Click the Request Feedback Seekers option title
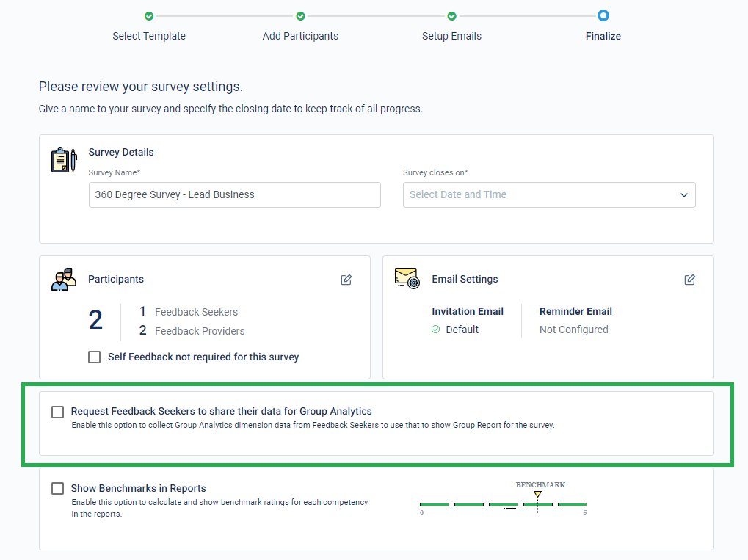The width and height of the screenshot is (748, 560). click(222, 411)
